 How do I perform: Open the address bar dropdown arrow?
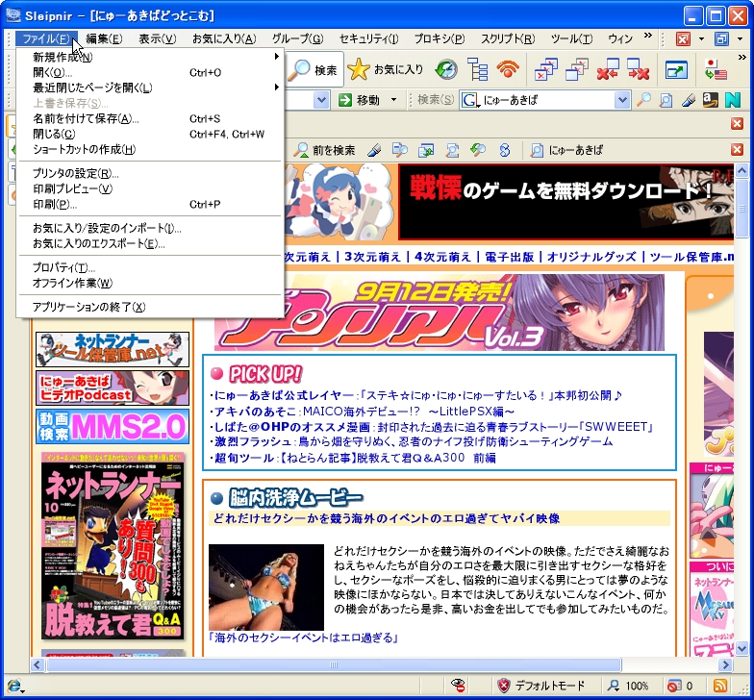click(321, 100)
